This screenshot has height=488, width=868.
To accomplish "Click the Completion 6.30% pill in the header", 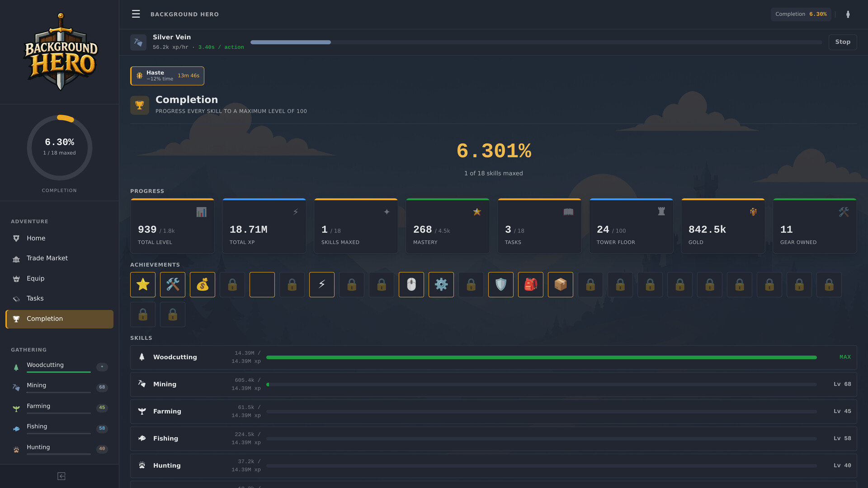I will [x=801, y=14].
